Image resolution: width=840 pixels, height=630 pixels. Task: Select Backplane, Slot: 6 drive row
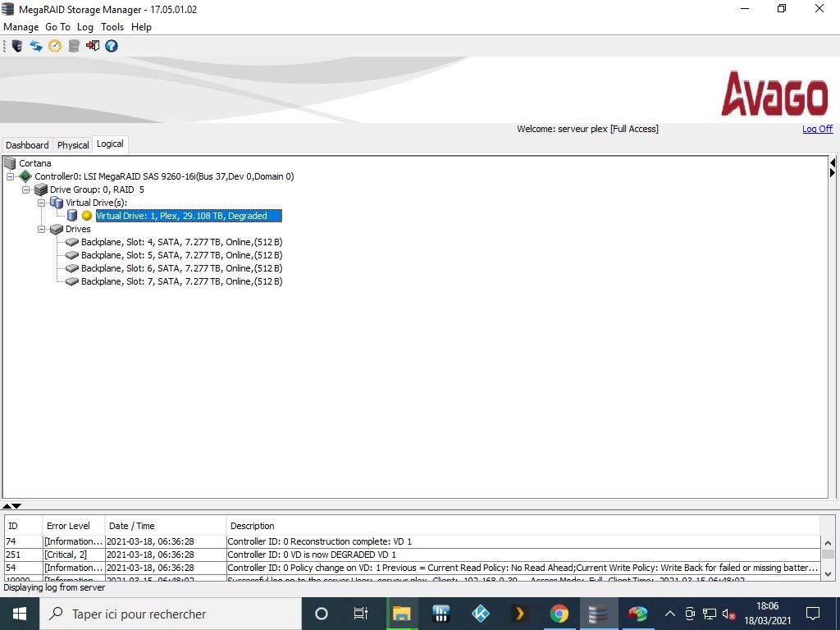click(181, 268)
